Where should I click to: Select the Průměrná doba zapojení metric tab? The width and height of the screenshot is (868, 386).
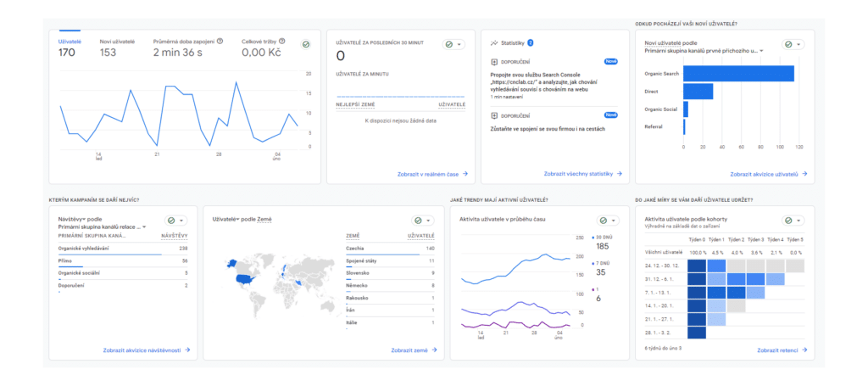tap(188, 48)
